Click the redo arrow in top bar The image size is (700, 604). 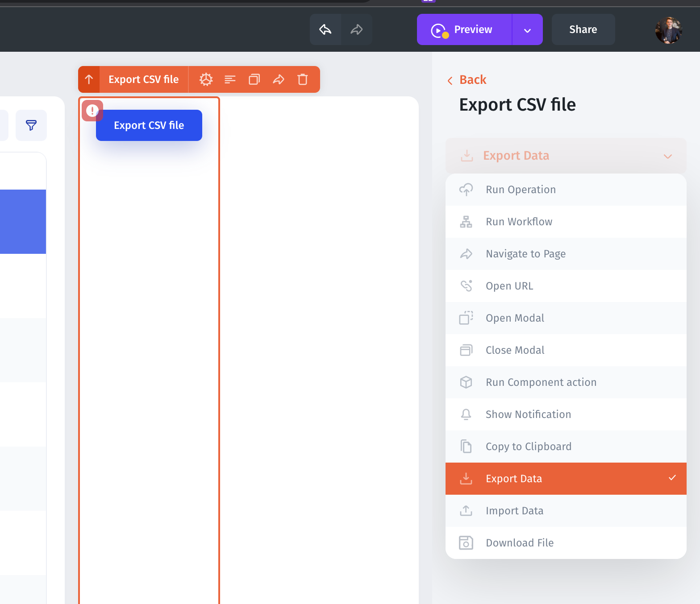(357, 29)
